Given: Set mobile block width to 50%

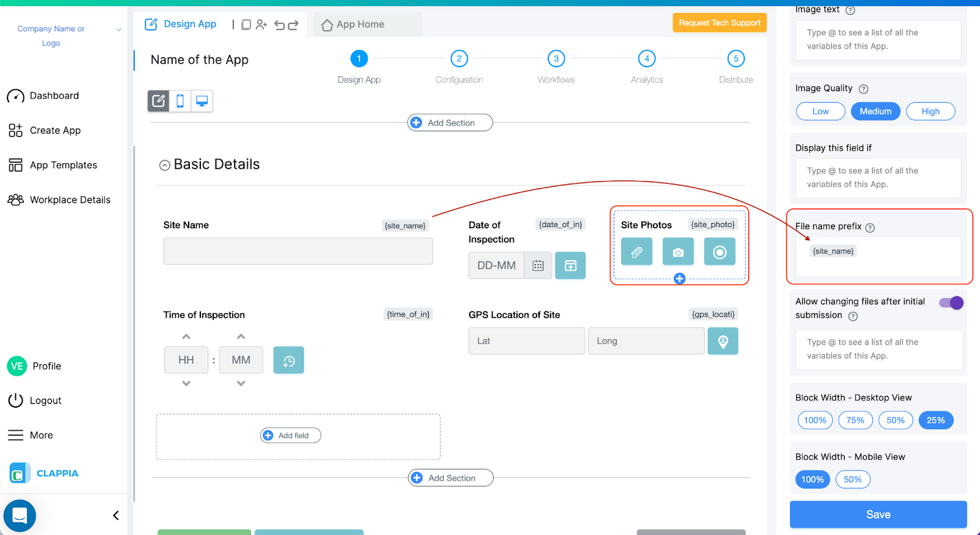Looking at the screenshot, I should [x=853, y=480].
